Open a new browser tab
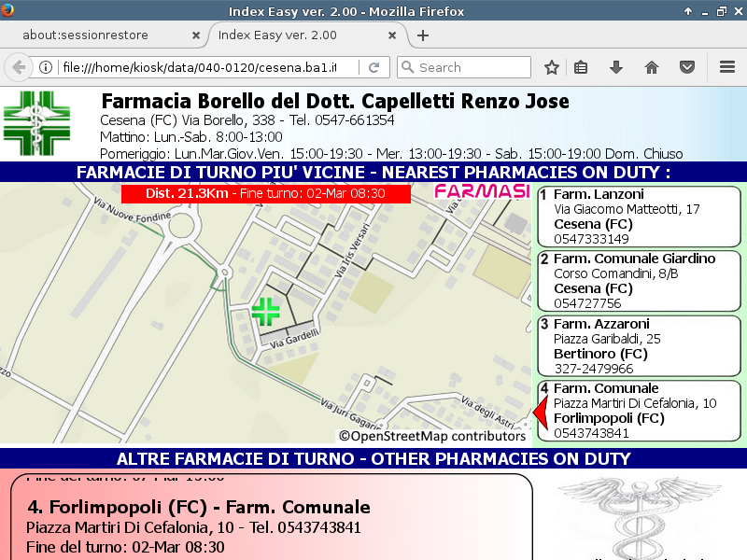747x560 pixels. tap(423, 35)
